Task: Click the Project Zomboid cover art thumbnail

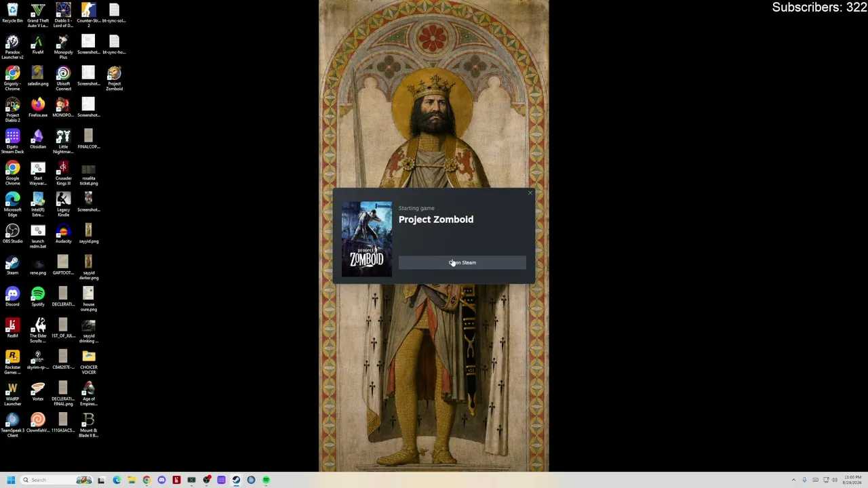Action: [x=366, y=239]
